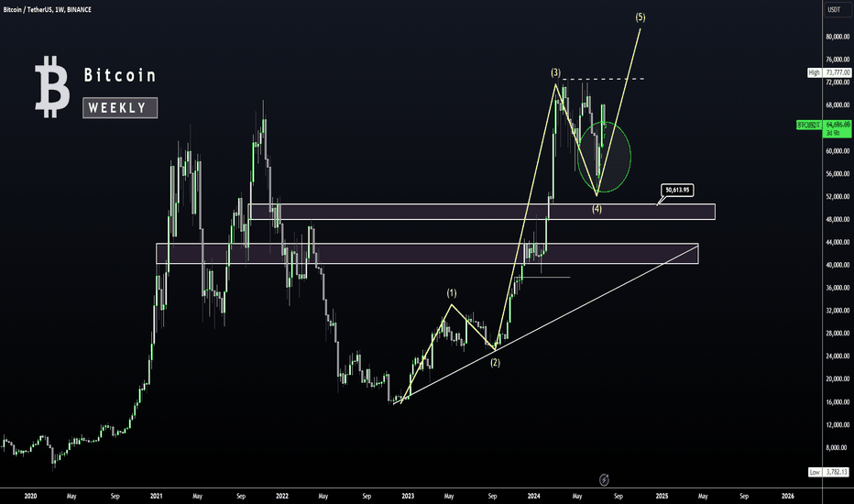The image size is (854, 504).
Task: Click 2026 on the time axis
Action: [787, 496]
